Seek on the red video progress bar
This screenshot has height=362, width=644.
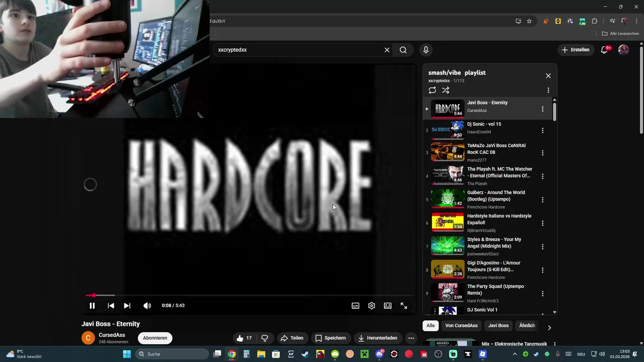[x=249, y=295]
